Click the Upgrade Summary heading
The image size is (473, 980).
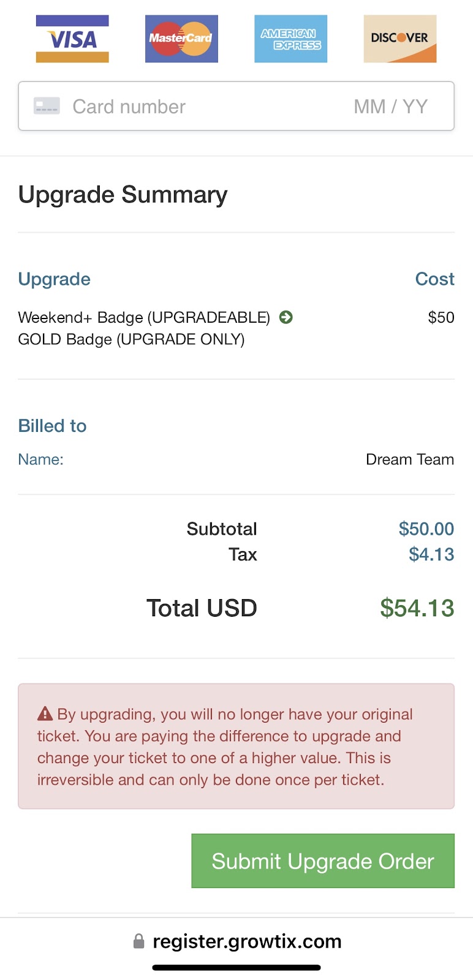123,195
